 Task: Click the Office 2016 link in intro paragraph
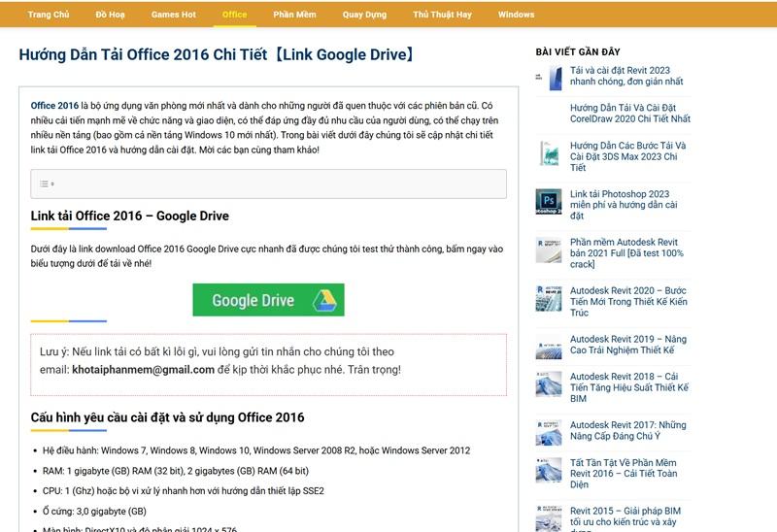coord(54,106)
